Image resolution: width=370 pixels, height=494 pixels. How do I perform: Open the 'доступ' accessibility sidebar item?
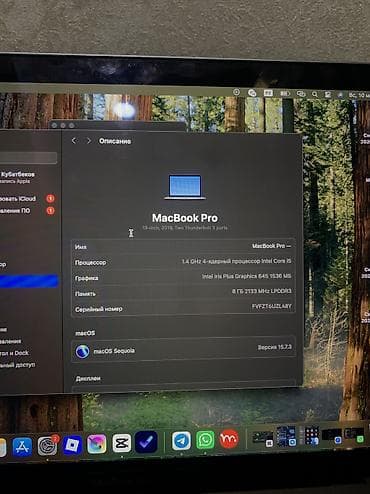pyautogui.click(x=18, y=365)
